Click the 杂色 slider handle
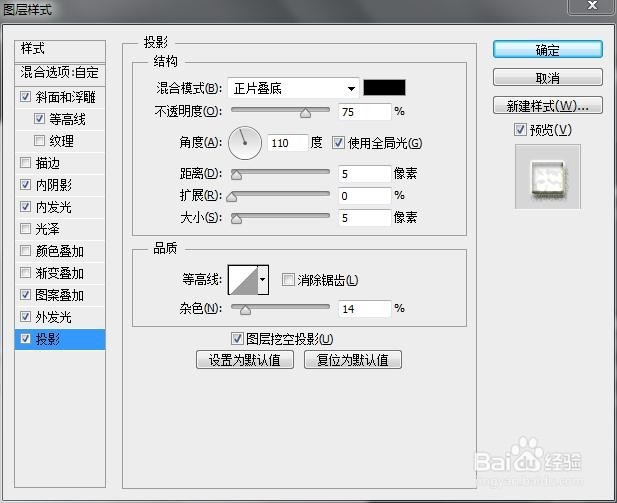617x503 pixels. point(245,311)
